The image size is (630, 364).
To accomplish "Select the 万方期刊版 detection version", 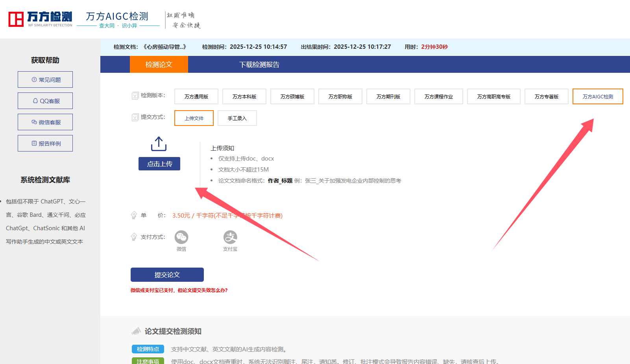I will pos(388,96).
